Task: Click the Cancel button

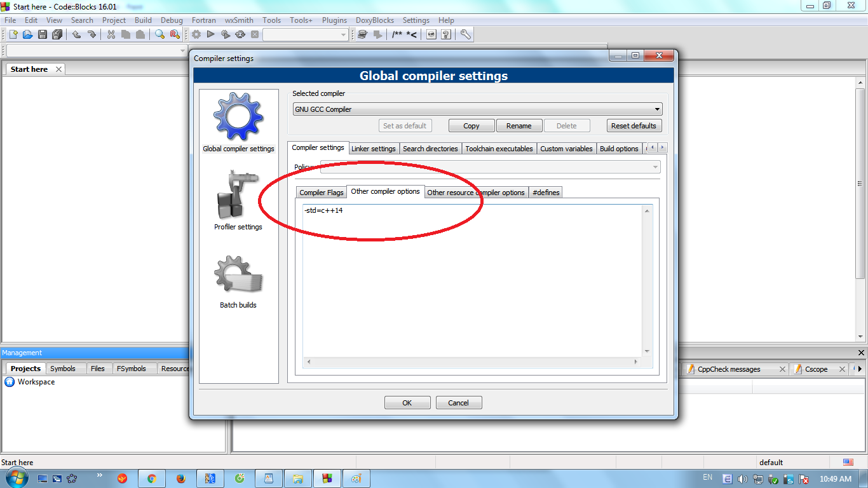Action: tap(458, 403)
